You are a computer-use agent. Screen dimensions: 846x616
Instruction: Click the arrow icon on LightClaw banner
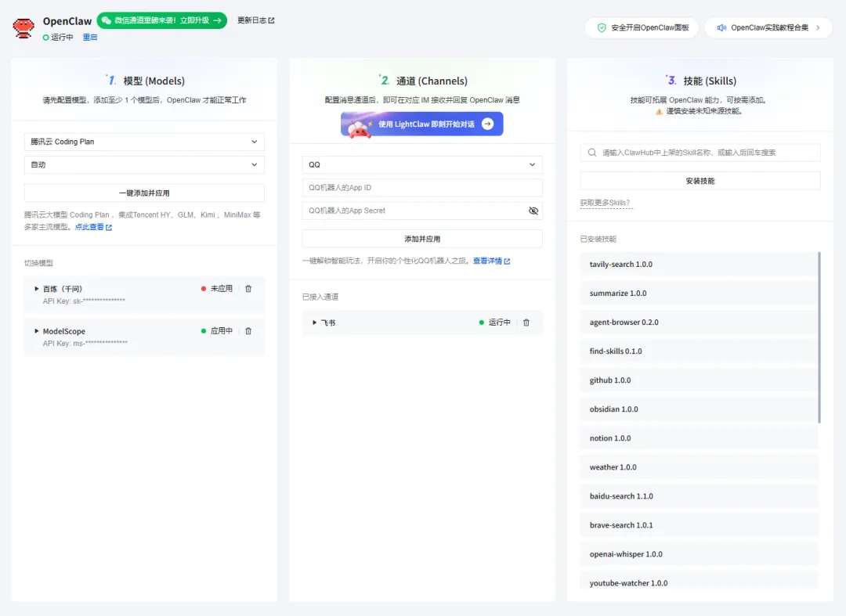[x=487, y=124]
